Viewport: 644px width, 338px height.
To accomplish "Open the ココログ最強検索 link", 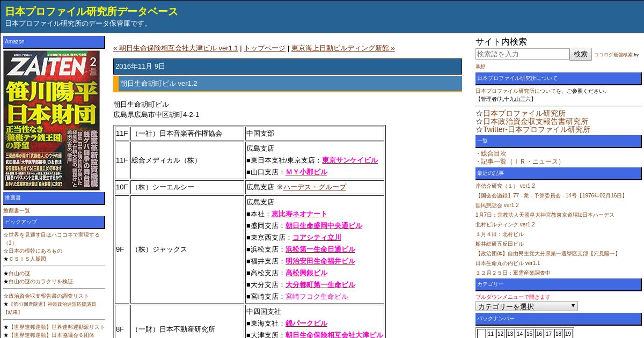I will [613, 55].
